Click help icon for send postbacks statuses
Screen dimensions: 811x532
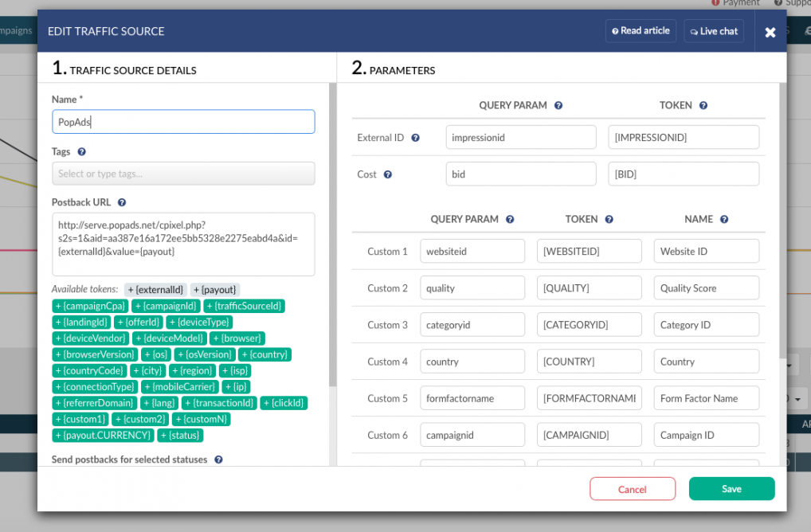218,460
